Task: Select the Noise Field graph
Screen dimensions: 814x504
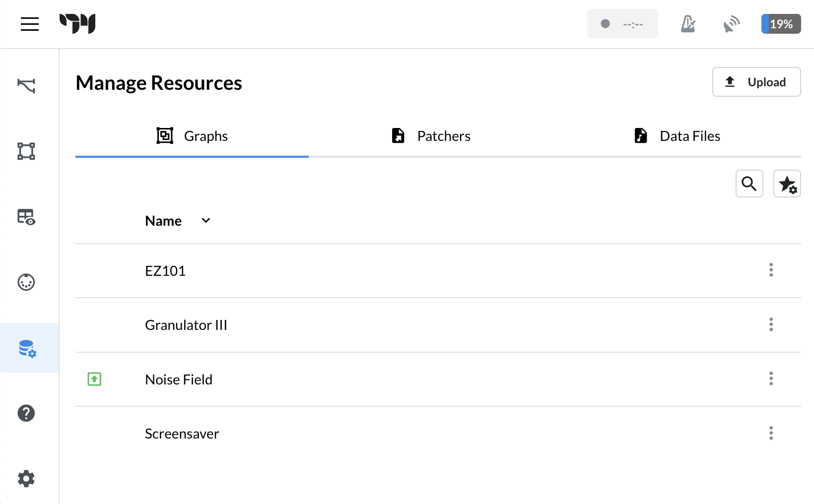Action: point(438,379)
